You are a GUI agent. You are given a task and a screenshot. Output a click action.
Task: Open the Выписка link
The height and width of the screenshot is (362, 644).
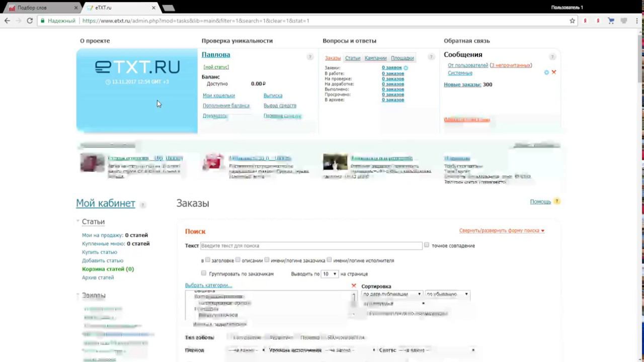pos(273,96)
